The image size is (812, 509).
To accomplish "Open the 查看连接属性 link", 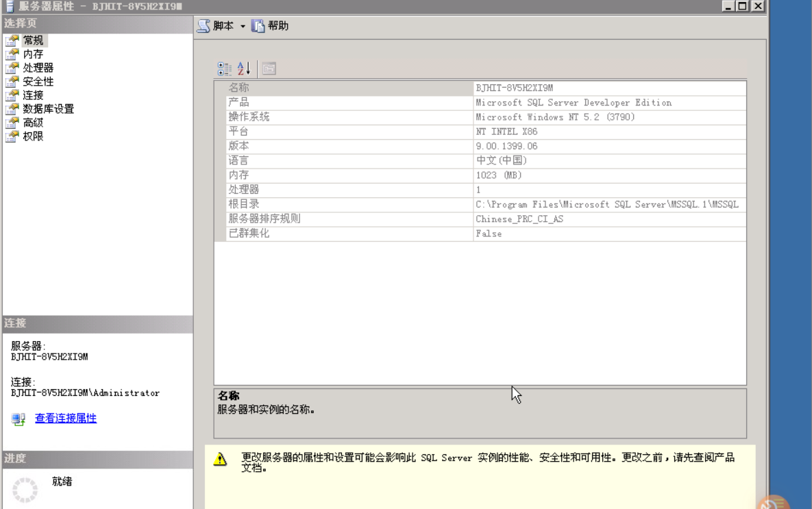I will point(66,419).
